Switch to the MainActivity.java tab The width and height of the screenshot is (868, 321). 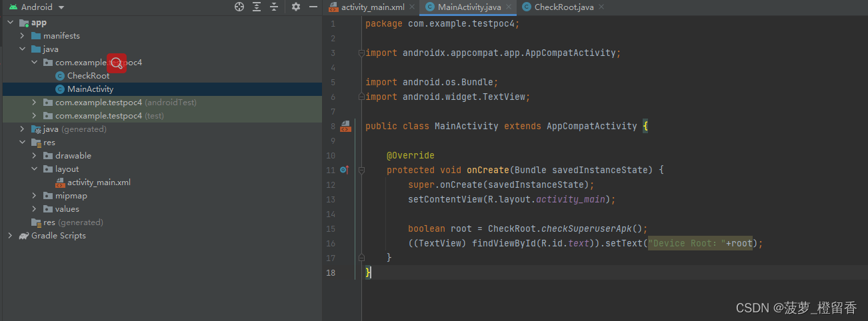click(x=469, y=7)
